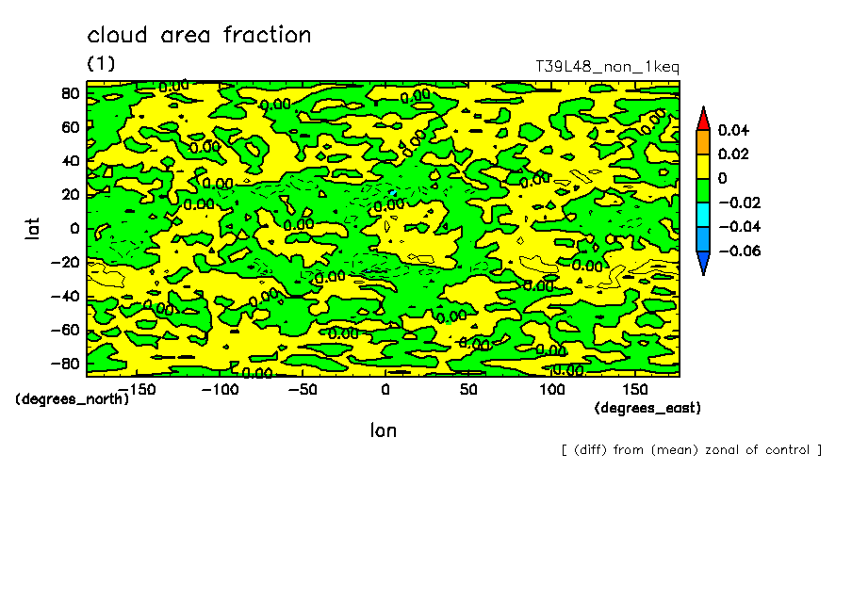Image resolution: width=852 pixels, height=616 pixels.
Task: Click longitude tick label "−100"
Action: coord(220,390)
